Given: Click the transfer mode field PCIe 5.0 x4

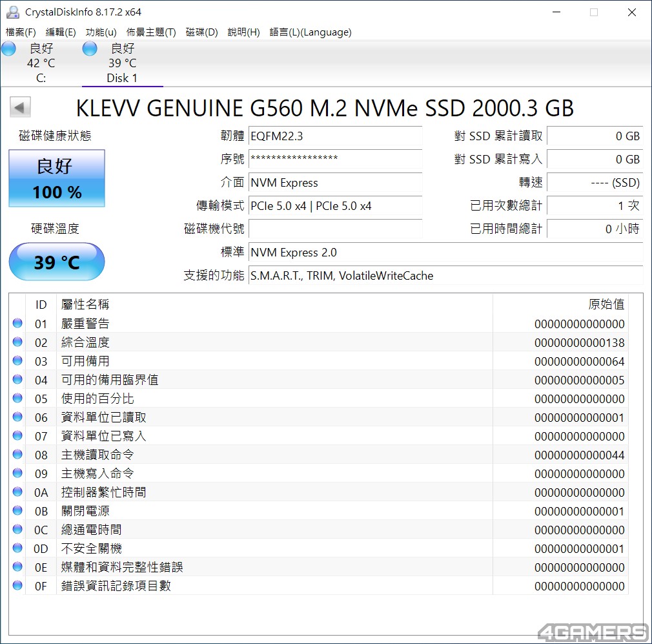Looking at the screenshot, I should 335,206.
